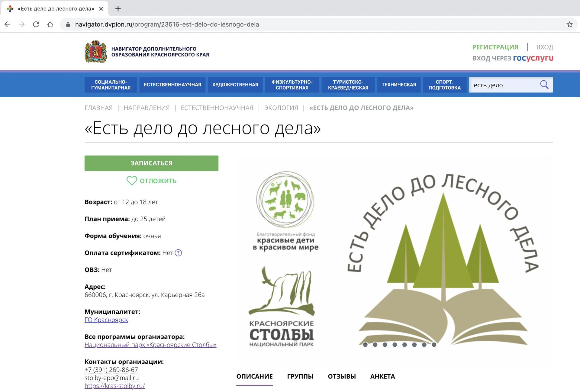Viewport: 580px width, 392px height.
Task: Click the green ЗАПИСАТЬСЯ button
Action: pos(151,163)
